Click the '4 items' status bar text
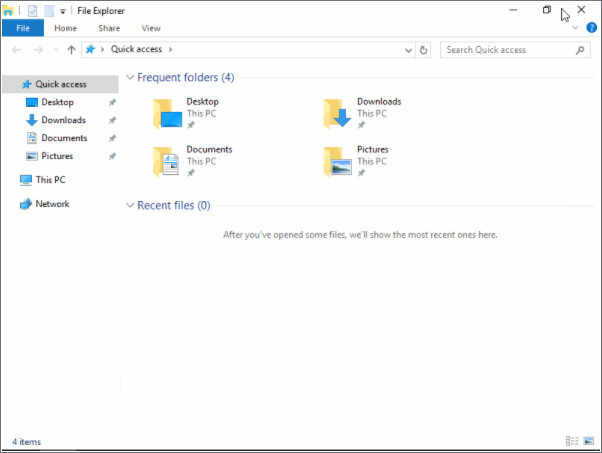This screenshot has height=453, width=602. (x=26, y=441)
